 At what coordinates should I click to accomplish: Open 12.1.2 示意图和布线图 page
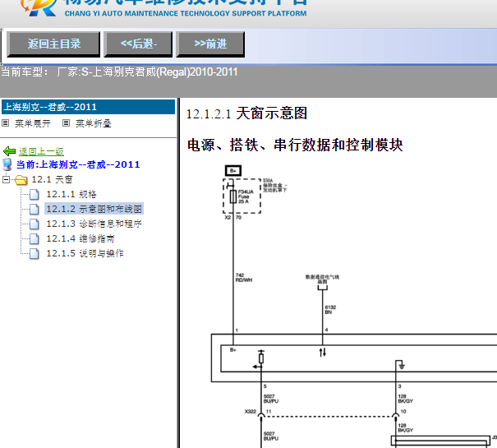point(94,209)
